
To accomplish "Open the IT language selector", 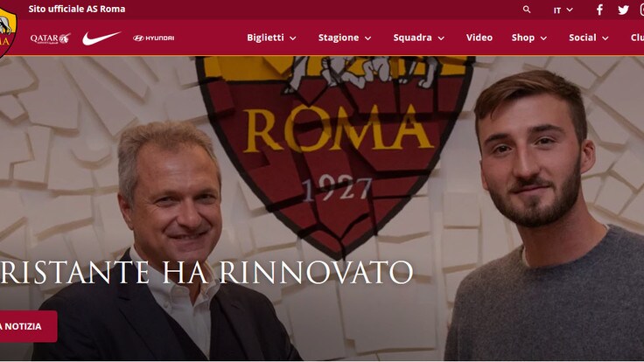I will [563, 10].
